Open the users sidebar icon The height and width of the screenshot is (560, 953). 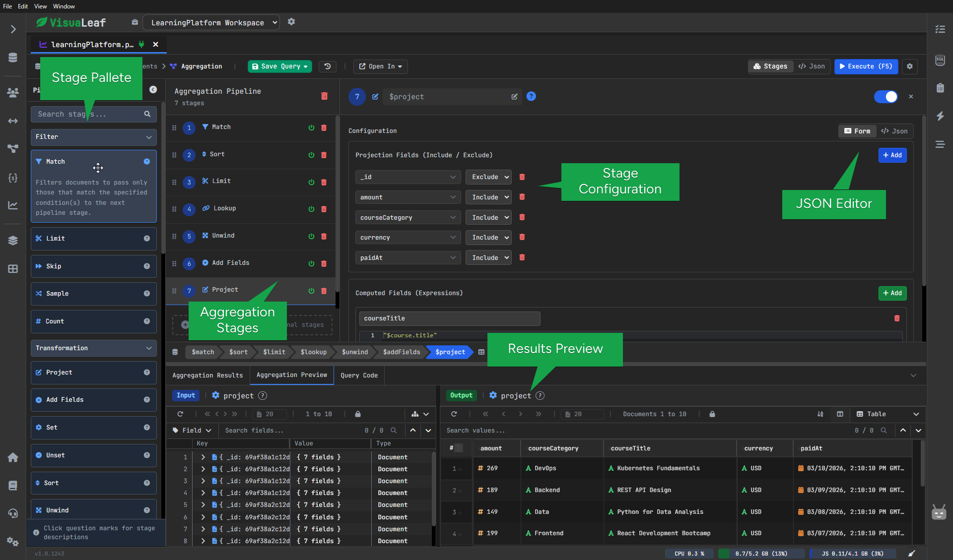[x=13, y=92]
